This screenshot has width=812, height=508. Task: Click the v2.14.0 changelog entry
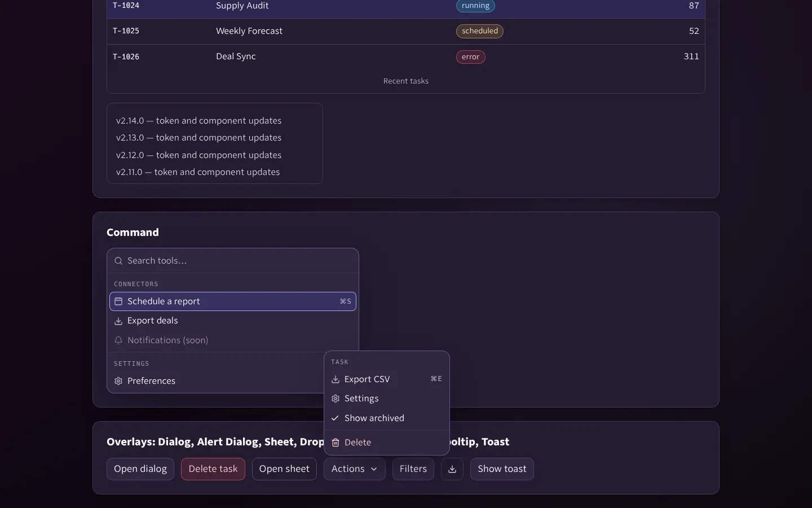[198, 121]
